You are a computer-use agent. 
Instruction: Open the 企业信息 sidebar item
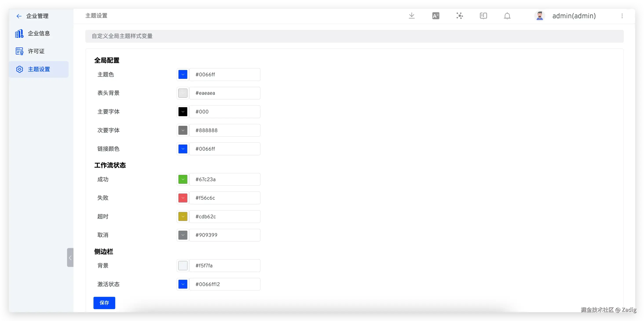tap(39, 33)
